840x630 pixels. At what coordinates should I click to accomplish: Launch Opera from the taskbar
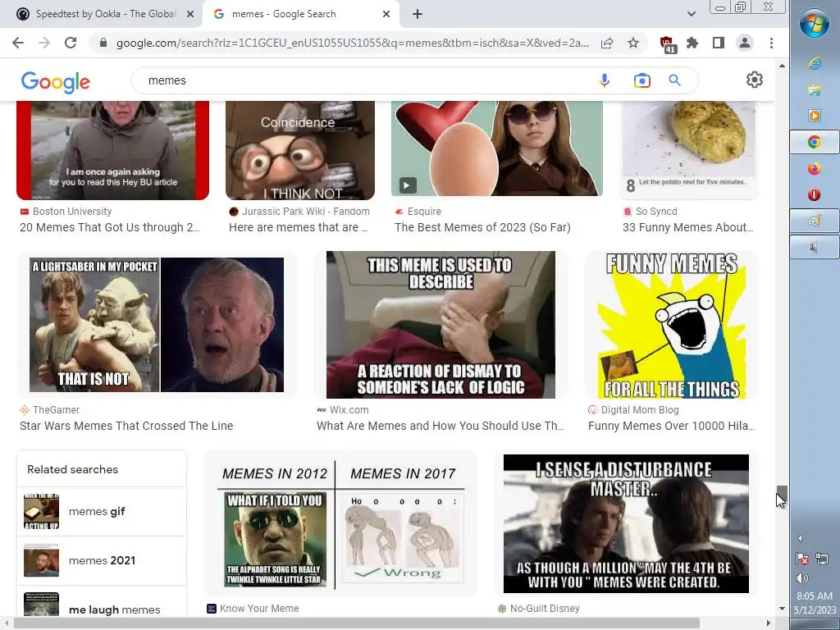[815, 194]
